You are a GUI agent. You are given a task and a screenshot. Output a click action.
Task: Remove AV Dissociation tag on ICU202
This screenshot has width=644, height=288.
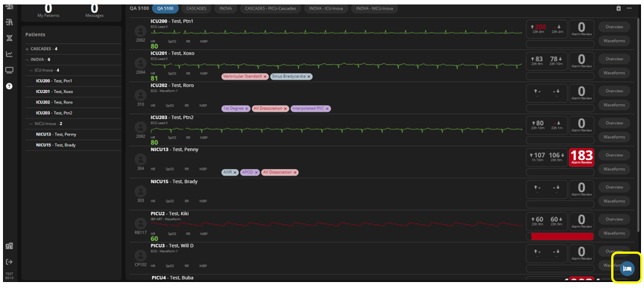click(x=285, y=109)
